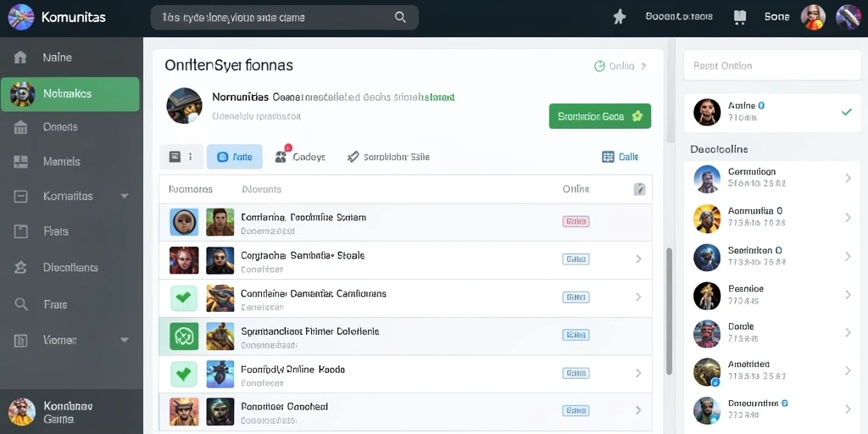The width and height of the screenshot is (868, 434).
Task: Open the book icon beside Sone
Action: (x=739, y=17)
